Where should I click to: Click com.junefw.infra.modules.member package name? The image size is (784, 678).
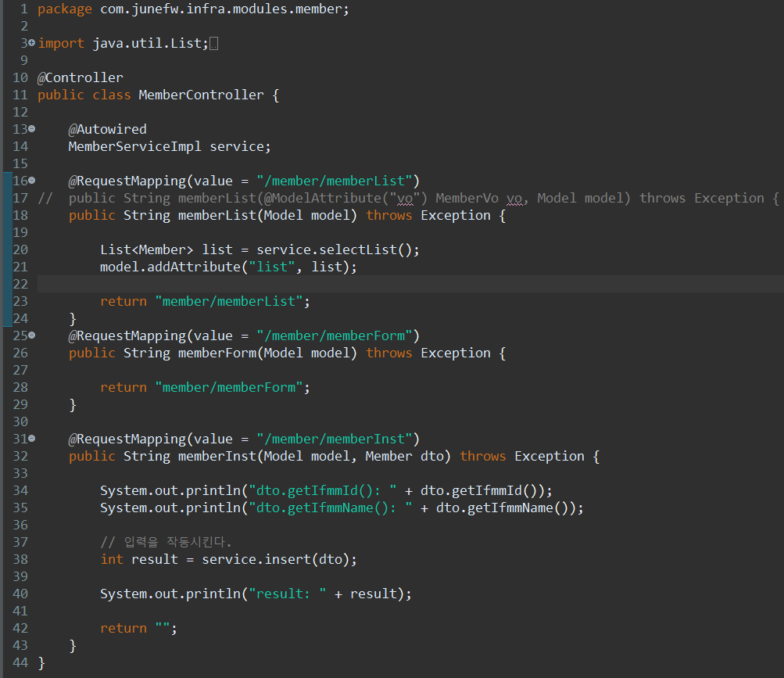[220, 9]
